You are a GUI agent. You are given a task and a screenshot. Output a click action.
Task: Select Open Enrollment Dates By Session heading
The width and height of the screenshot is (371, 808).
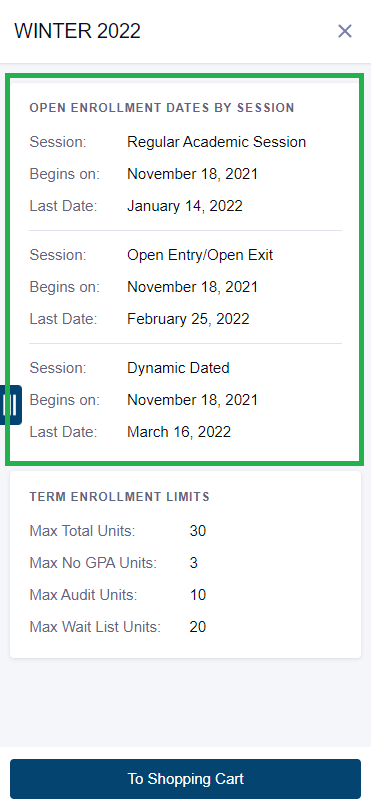162,108
